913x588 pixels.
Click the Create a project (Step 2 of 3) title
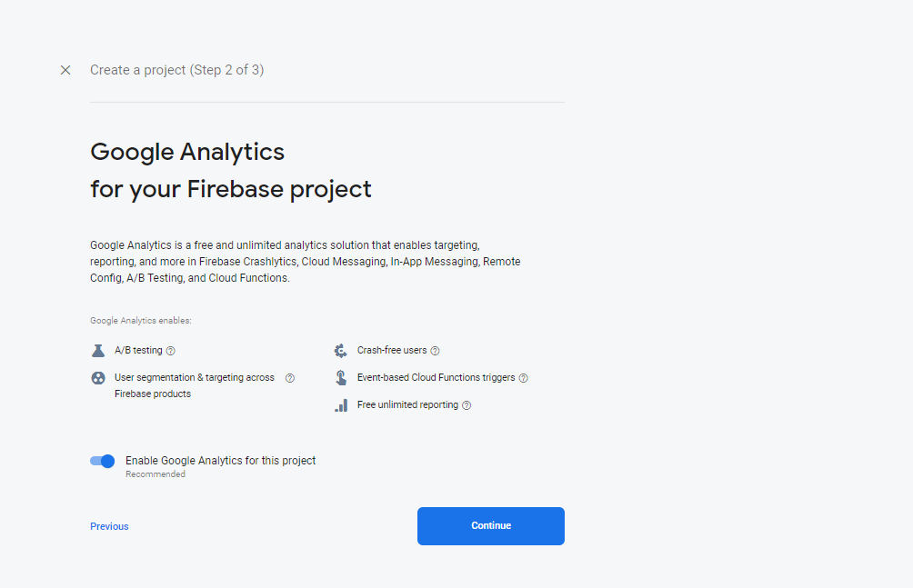pos(177,70)
